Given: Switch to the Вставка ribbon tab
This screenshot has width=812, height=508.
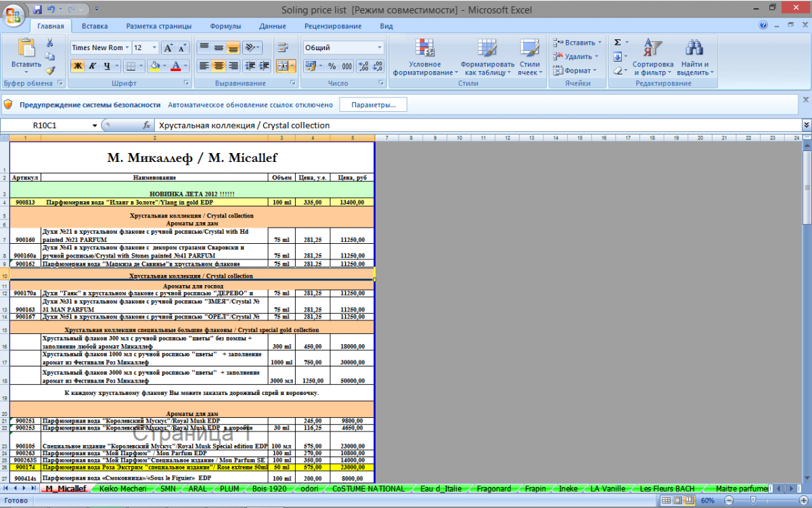Looking at the screenshot, I should tap(95, 26).
